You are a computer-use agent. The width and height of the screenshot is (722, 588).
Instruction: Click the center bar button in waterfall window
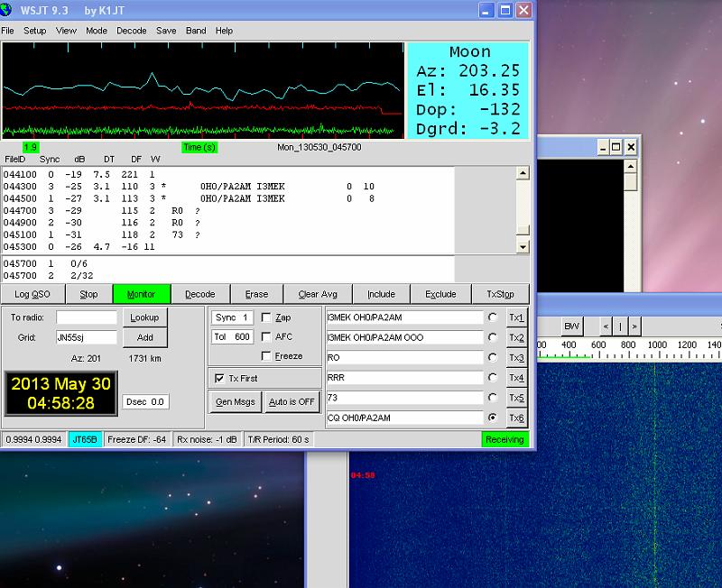pyautogui.click(x=620, y=326)
